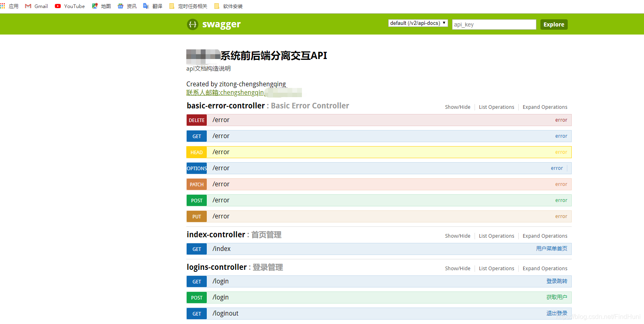Open the 地图 maps bookmark

tap(101, 6)
